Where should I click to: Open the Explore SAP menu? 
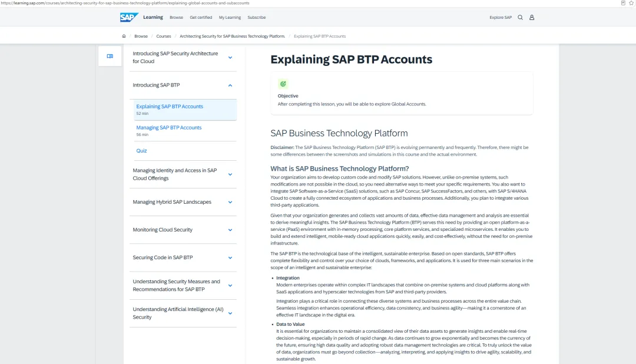pos(501,18)
